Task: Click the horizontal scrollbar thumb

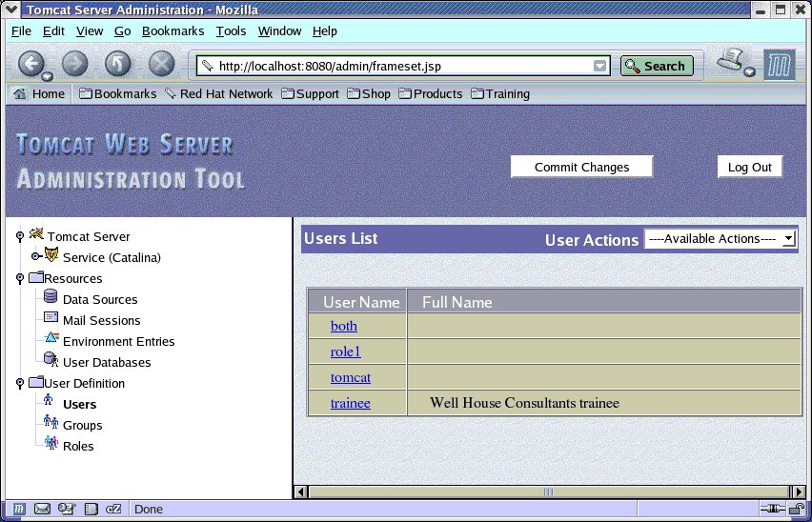Action: click(548, 492)
